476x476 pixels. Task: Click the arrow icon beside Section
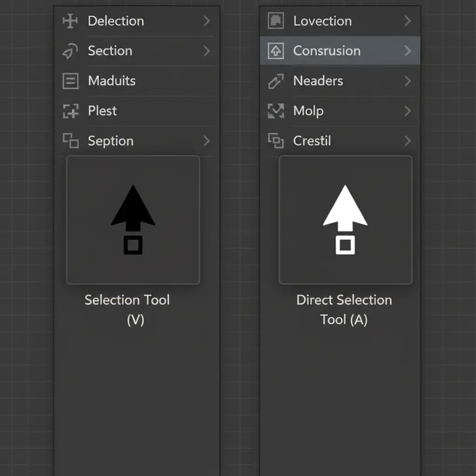[x=70, y=52]
